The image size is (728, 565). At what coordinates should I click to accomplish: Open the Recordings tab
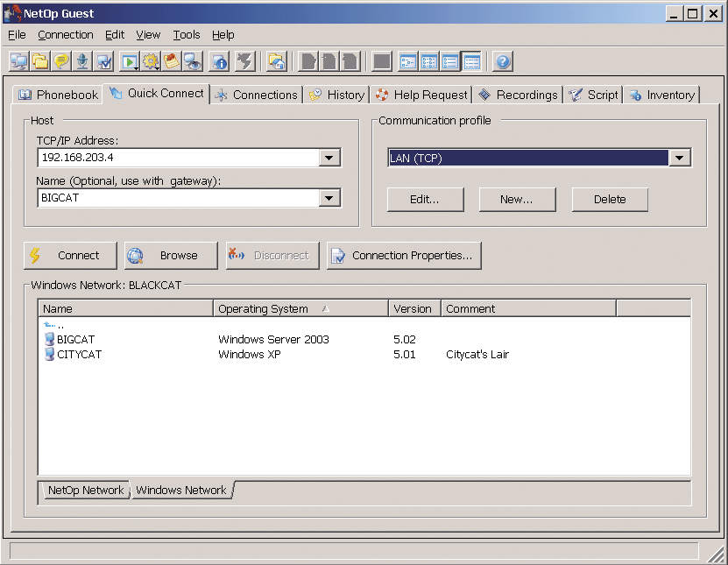point(518,95)
